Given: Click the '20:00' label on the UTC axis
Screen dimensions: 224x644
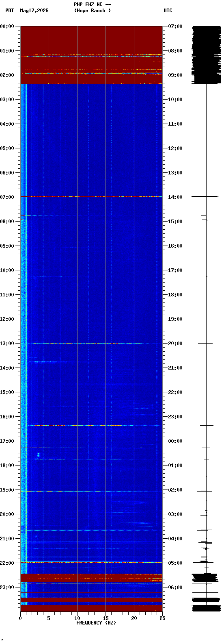Looking at the screenshot, I should pos(175,344).
